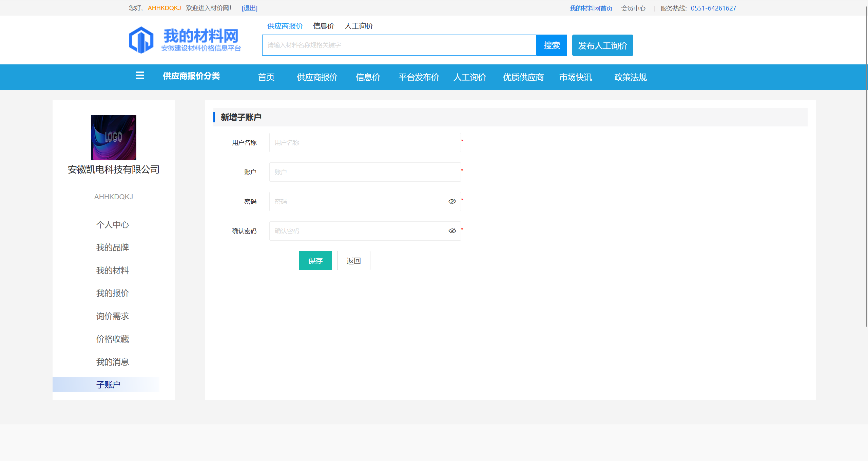Image resolution: width=868 pixels, height=461 pixels.
Task: Open 我的报价 in the sidebar
Action: tap(112, 293)
